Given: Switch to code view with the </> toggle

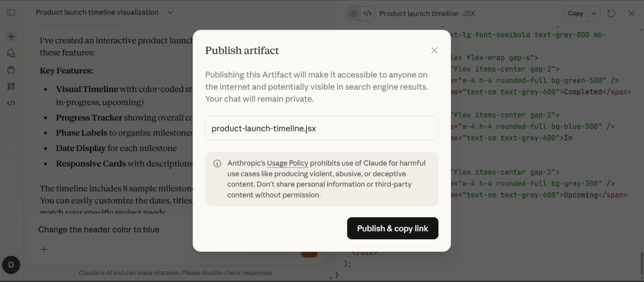Looking at the screenshot, I should (x=367, y=14).
